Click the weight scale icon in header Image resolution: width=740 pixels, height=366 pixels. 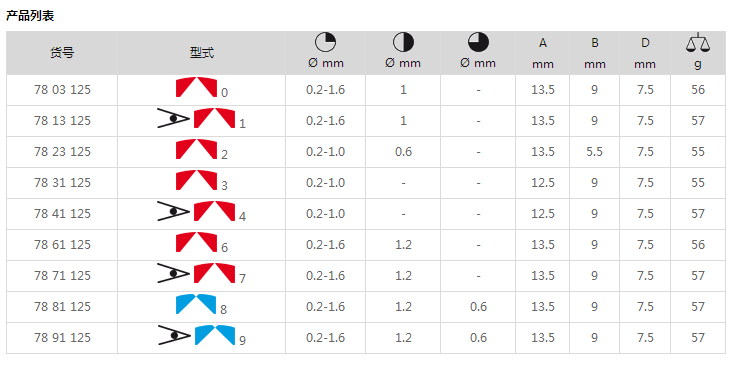point(698,43)
